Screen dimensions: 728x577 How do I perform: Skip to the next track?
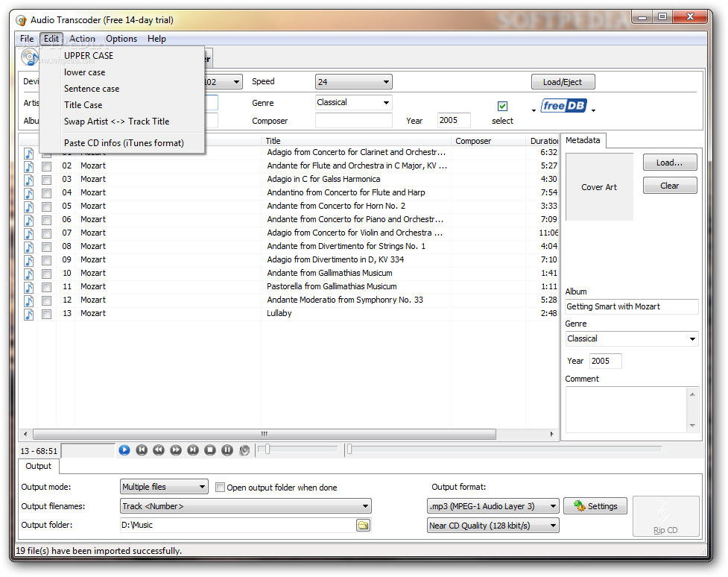click(x=193, y=450)
